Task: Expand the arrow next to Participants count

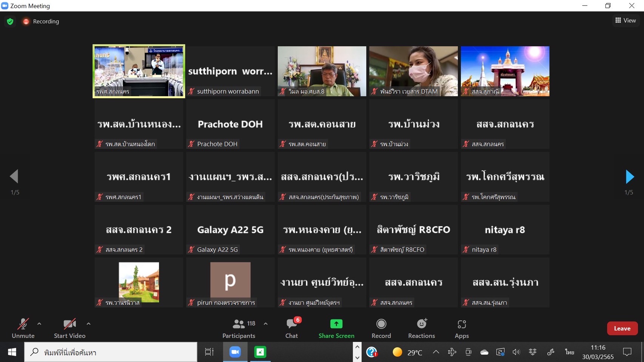Action: pyautogui.click(x=266, y=324)
